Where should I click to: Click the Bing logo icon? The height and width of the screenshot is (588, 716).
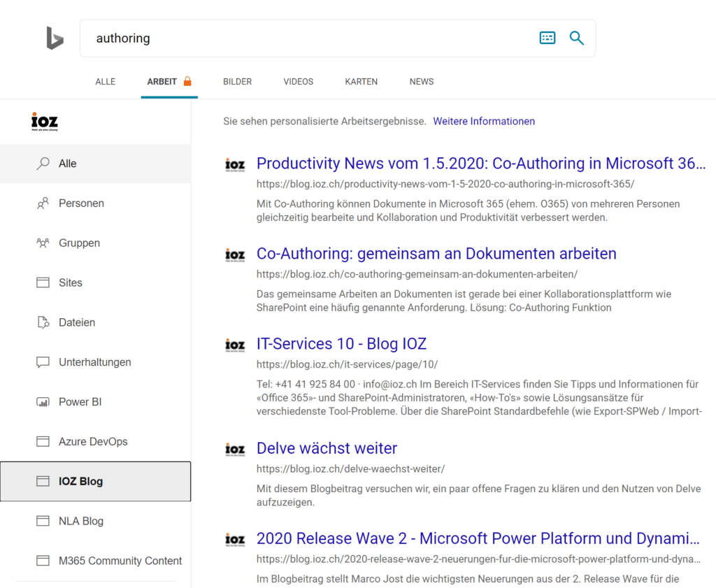(55, 38)
